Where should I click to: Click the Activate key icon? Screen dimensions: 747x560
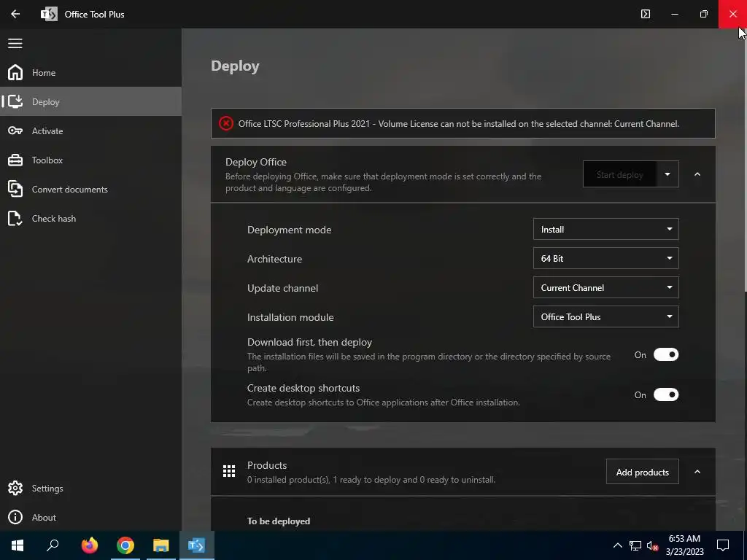pos(15,131)
